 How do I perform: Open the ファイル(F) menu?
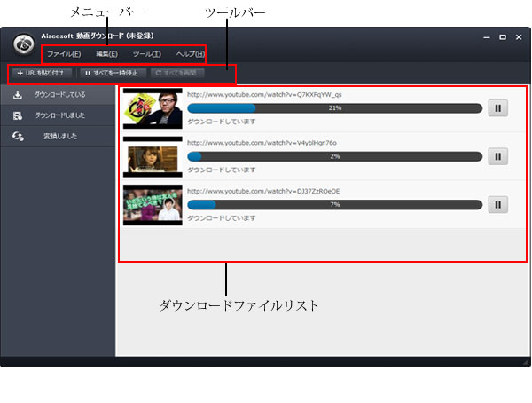click(63, 54)
